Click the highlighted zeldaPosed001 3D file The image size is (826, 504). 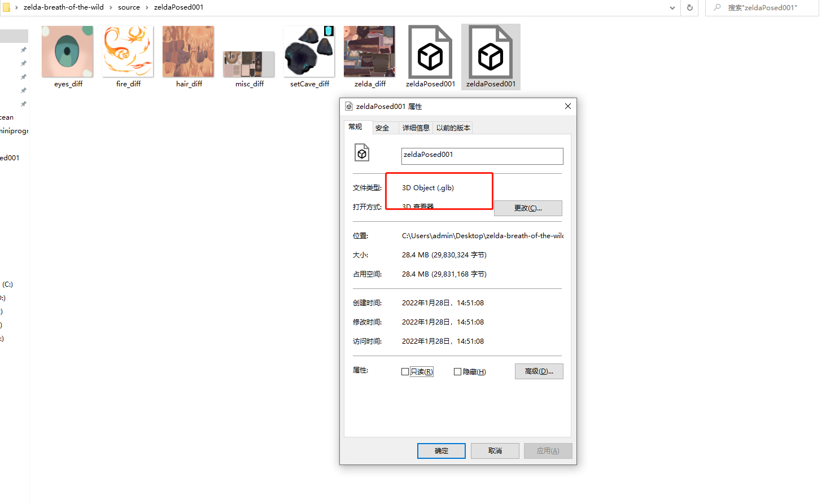491,57
